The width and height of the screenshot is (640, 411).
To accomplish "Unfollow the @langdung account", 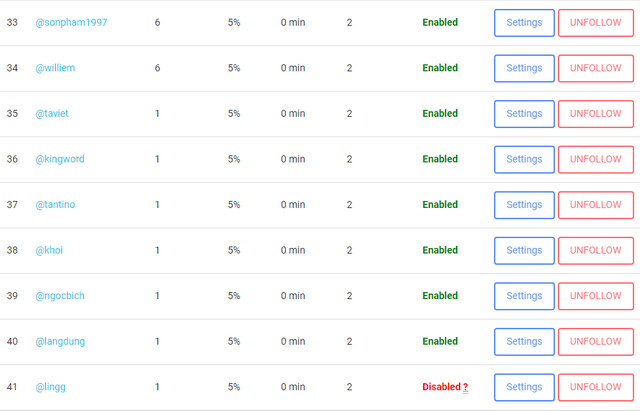I will click(x=596, y=342).
